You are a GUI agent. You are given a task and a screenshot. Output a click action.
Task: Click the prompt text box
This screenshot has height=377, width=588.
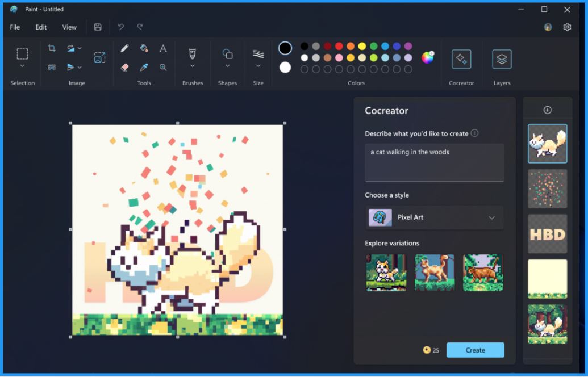(434, 162)
